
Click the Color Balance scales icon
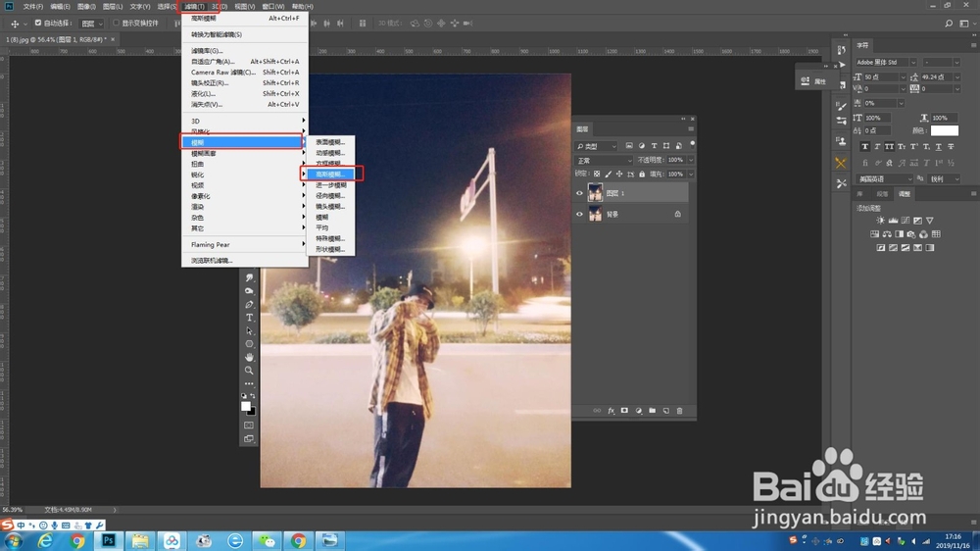[x=887, y=234]
